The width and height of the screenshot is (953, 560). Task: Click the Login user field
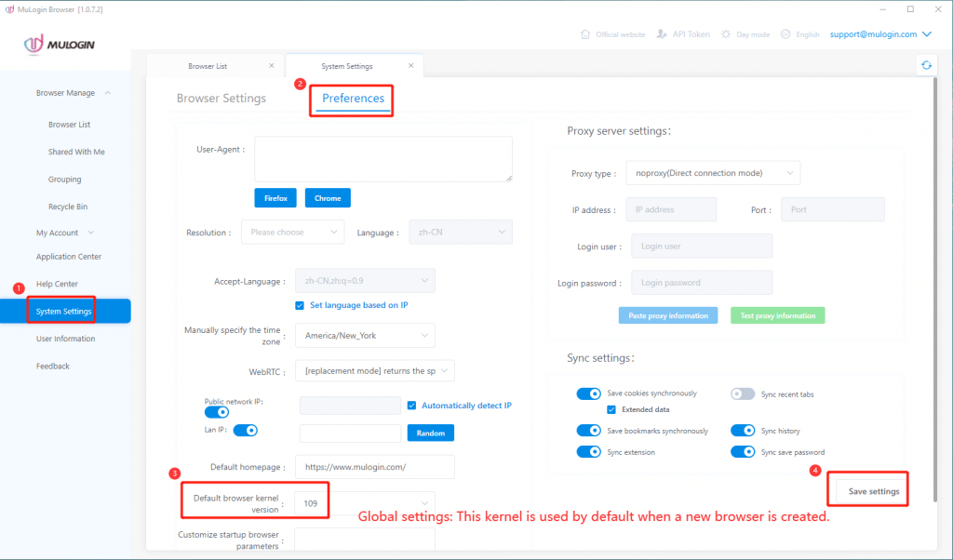click(702, 246)
